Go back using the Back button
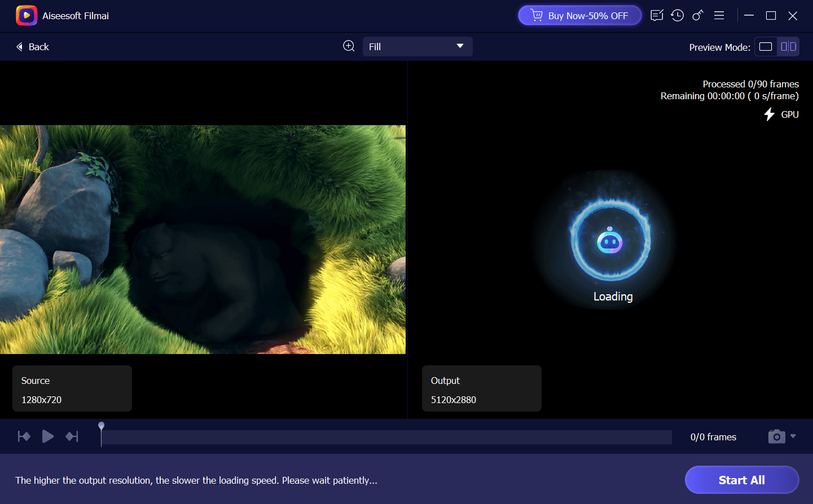Image resolution: width=813 pixels, height=504 pixels. tap(33, 47)
